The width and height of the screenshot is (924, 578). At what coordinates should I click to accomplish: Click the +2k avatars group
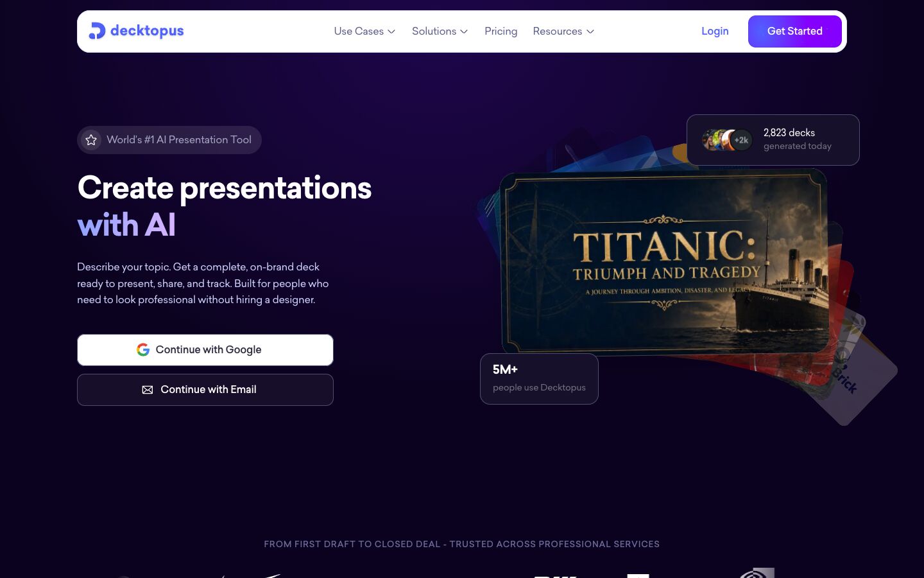tap(727, 140)
